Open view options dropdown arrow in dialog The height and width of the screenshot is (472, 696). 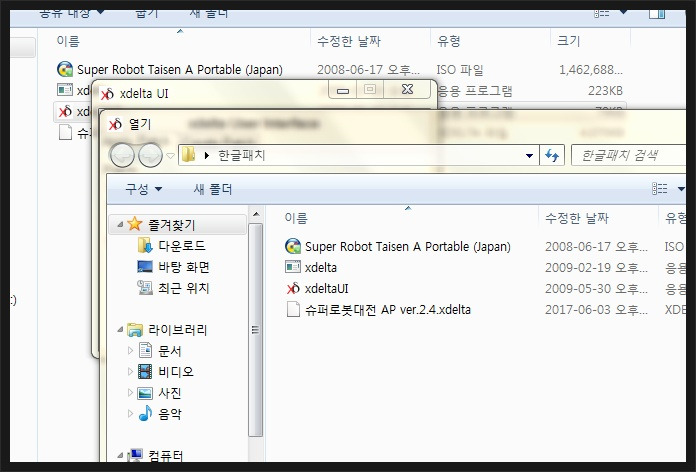[x=681, y=190]
